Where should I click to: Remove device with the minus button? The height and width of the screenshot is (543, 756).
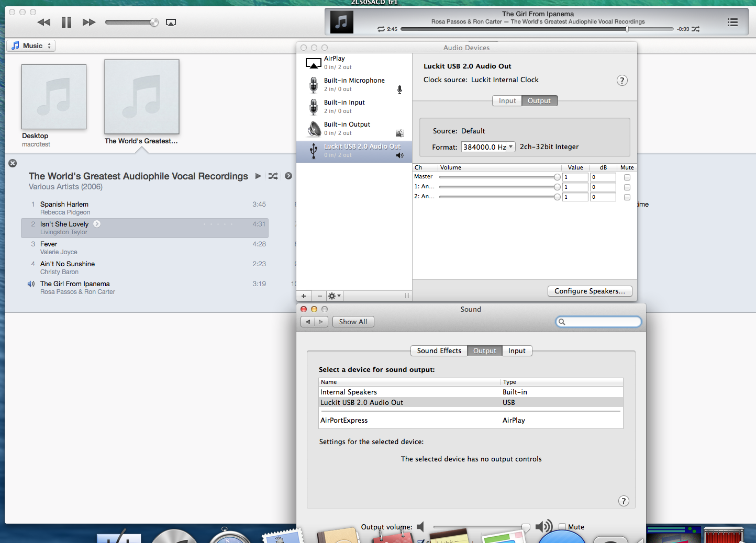pos(319,296)
